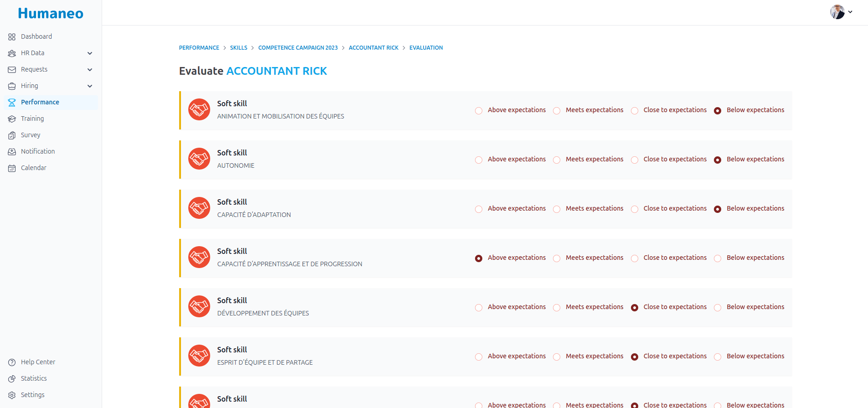Screen dimensions: 868x408
Task: Expand the Requests menu chevron
Action: [x=90, y=70]
